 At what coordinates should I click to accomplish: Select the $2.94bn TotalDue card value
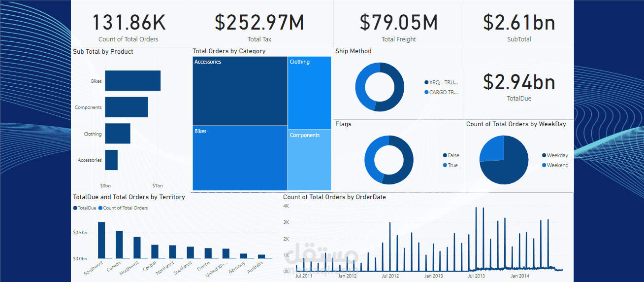519,82
